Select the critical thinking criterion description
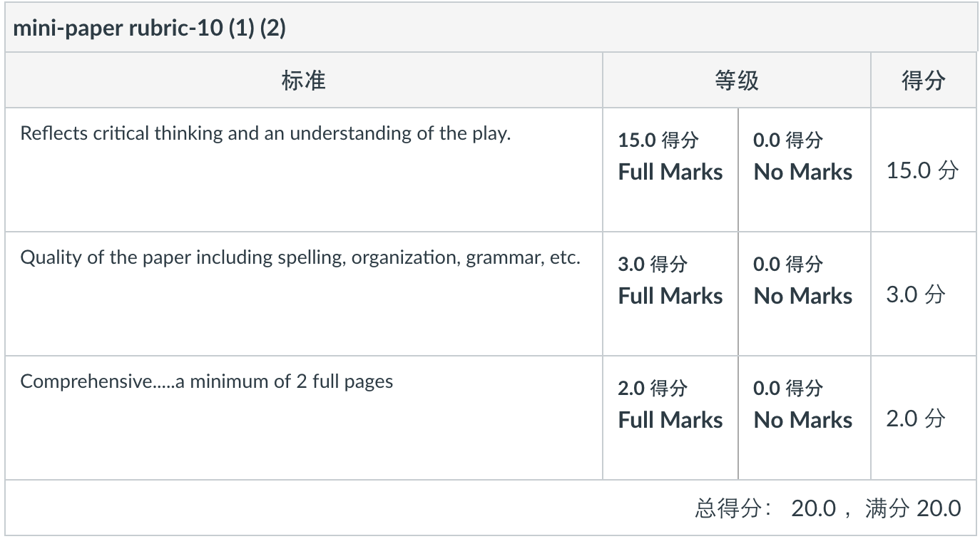Image resolution: width=980 pixels, height=539 pixels. [x=265, y=133]
